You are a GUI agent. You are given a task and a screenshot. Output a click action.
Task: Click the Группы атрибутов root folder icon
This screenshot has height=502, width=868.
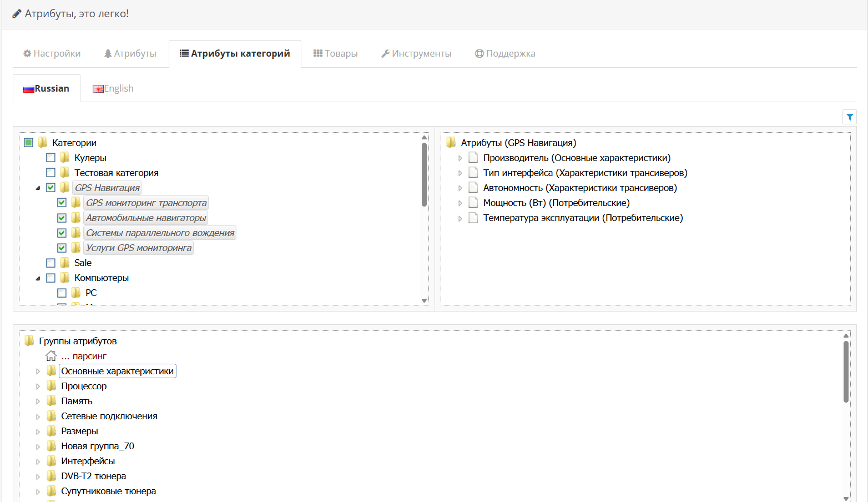(x=29, y=341)
